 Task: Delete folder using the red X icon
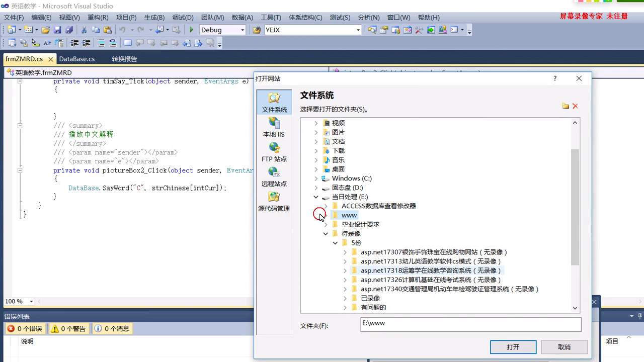click(x=575, y=106)
